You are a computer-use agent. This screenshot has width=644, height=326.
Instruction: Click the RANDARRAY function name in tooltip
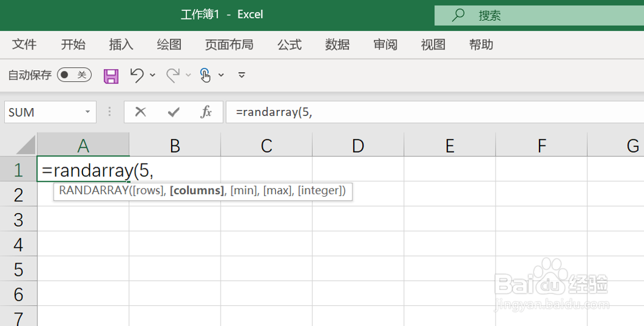(94, 190)
